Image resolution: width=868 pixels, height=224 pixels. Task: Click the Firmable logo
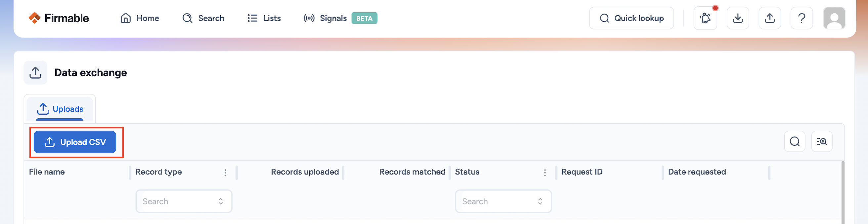tap(59, 18)
